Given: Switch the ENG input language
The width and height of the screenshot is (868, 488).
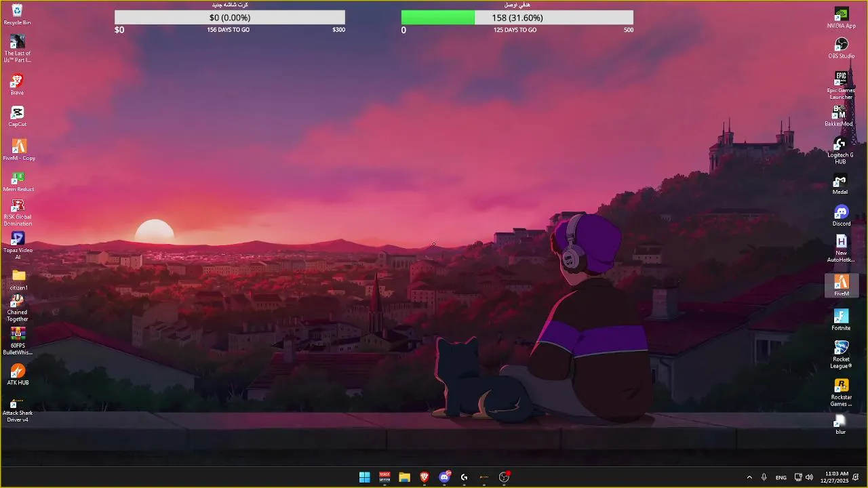Looking at the screenshot, I should 781,477.
